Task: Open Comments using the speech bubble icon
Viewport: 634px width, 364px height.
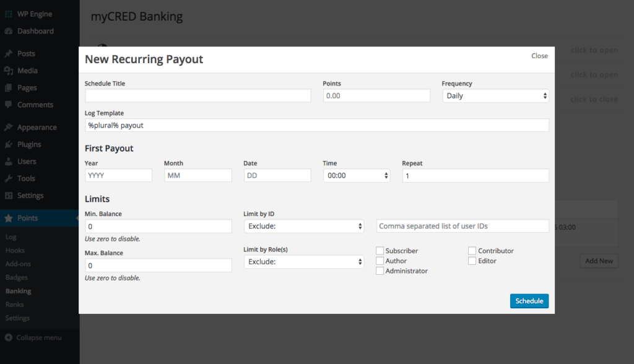Action: tap(9, 104)
